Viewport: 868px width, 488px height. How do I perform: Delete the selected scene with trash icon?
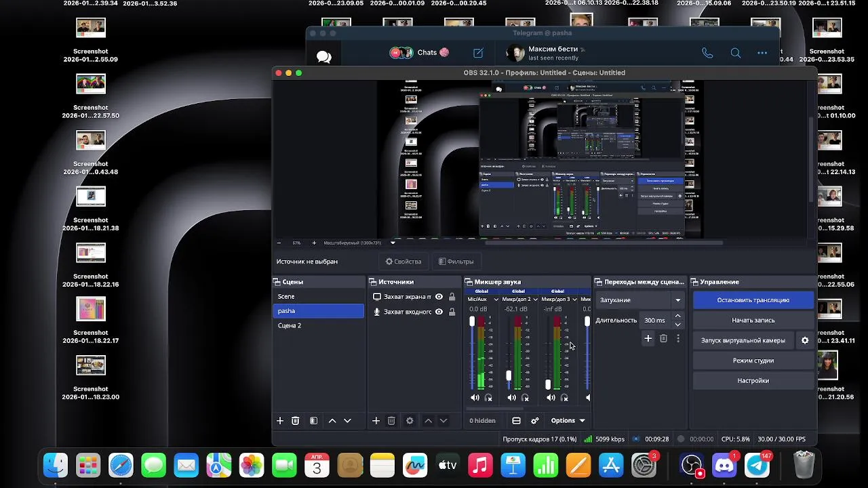296,421
